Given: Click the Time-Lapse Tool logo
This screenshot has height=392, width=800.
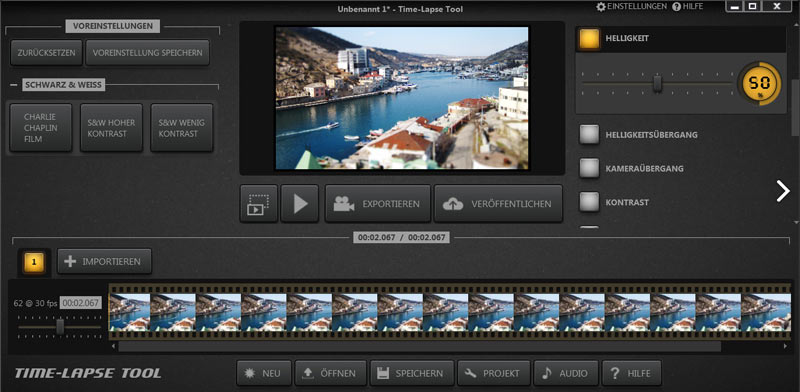Looking at the screenshot, I should click(x=88, y=373).
